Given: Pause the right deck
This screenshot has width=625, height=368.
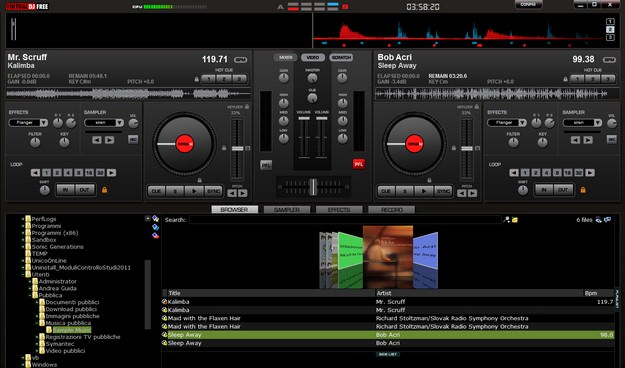Looking at the screenshot, I should tap(405, 191).
